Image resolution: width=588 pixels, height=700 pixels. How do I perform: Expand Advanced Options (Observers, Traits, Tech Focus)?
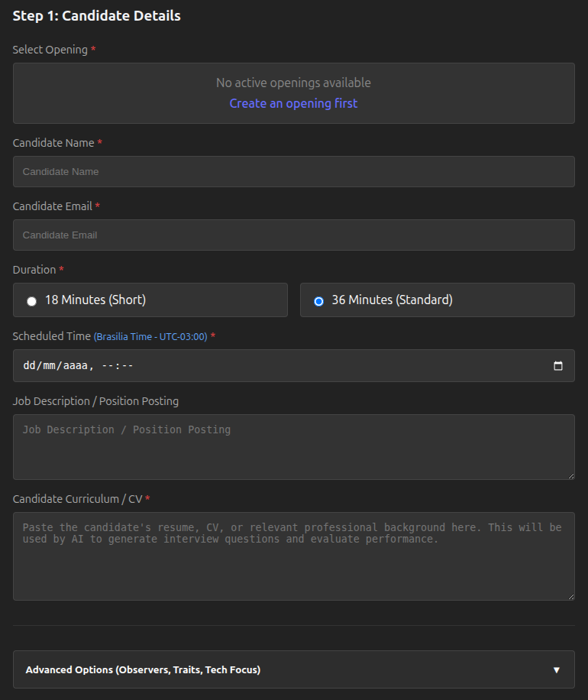(143, 670)
